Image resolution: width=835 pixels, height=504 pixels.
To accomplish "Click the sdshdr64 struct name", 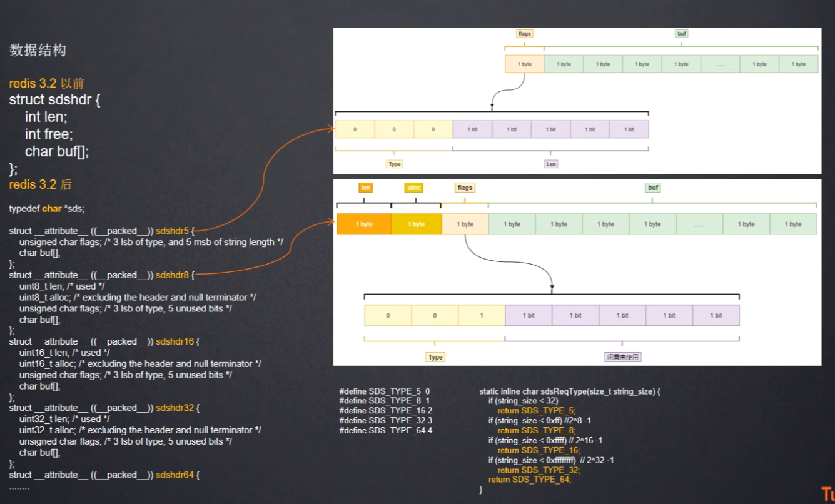I will [x=175, y=475].
